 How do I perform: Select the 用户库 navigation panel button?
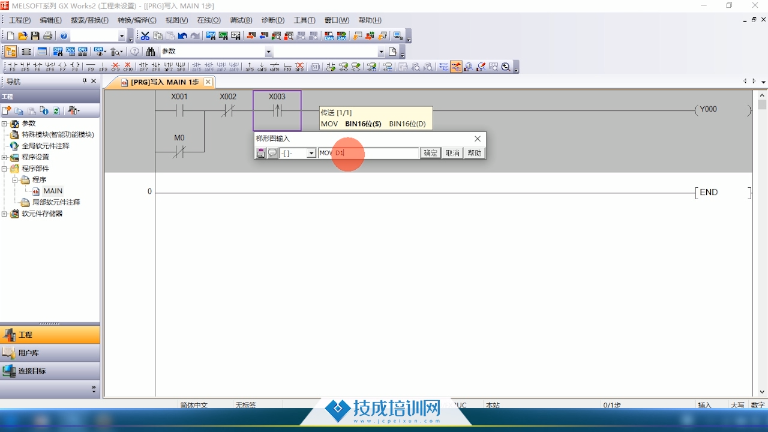point(50,353)
